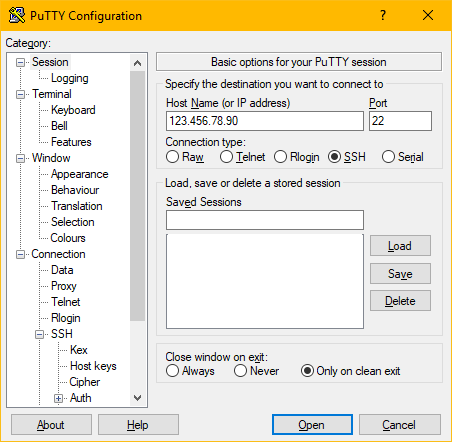Image resolution: width=455 pixels, height=444 pixels.
Task: Collapse the Window tree node
Action: pos(20,158)
